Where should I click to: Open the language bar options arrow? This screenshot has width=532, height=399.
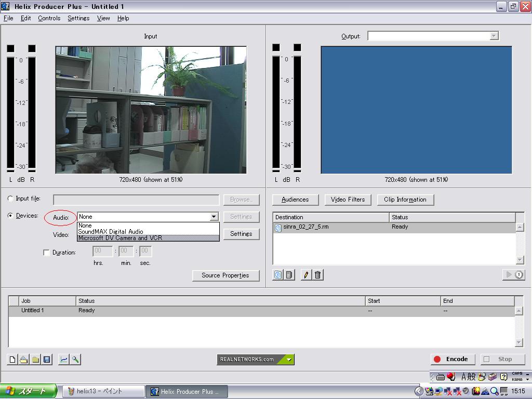pos(528,379)
